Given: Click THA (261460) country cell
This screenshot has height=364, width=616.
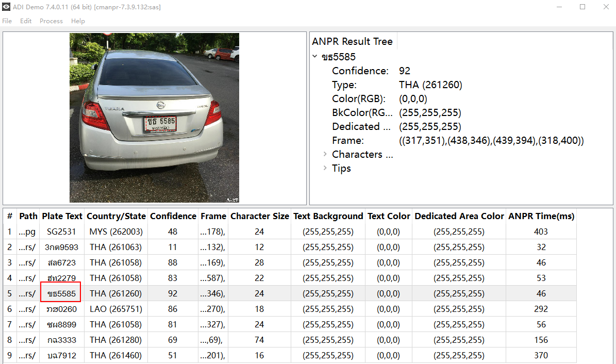Looking at the screenshot, I should pos(116,355).
